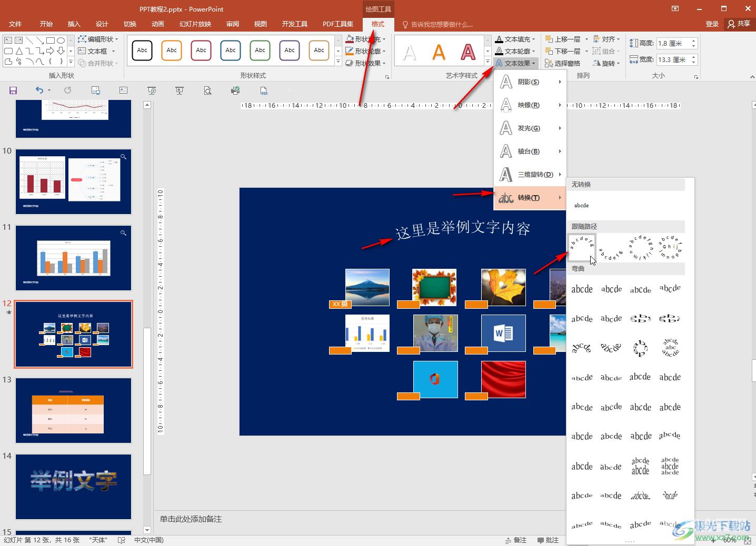Click the Share (共享) button
The image size is (756, 546).
(739, 24)
